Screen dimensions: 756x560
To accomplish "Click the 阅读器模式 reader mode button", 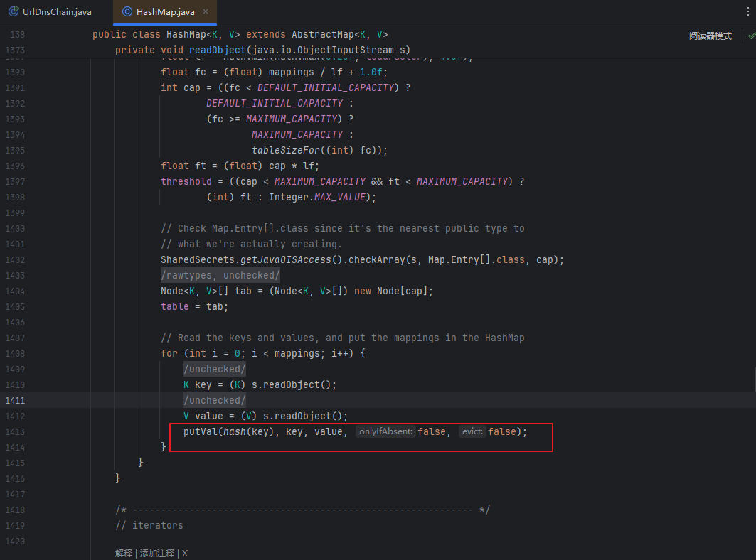I will pos(710,36).
